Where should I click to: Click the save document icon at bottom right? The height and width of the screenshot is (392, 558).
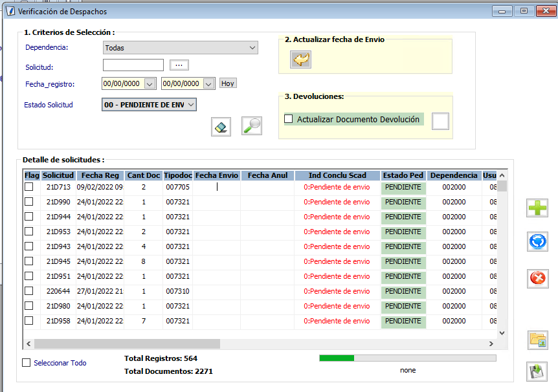click(537, 372)
